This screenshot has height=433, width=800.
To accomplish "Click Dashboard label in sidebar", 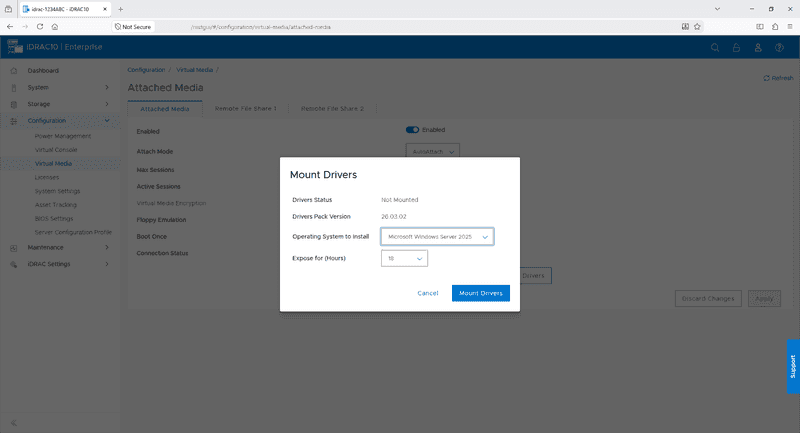I will pyautogui.click(x=43, y=71).
